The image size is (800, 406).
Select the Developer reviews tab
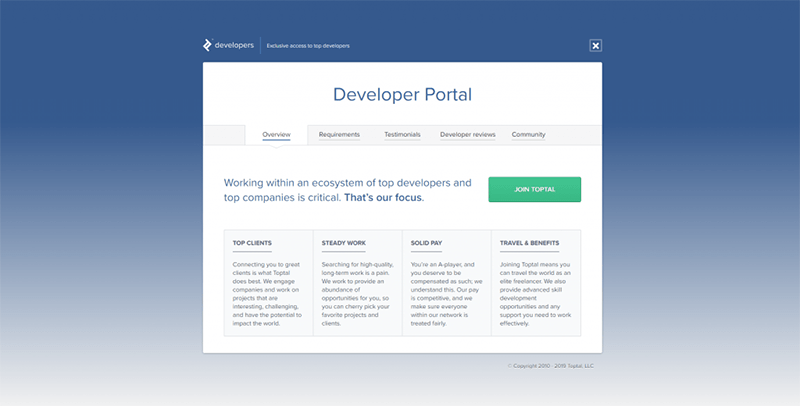468,135
